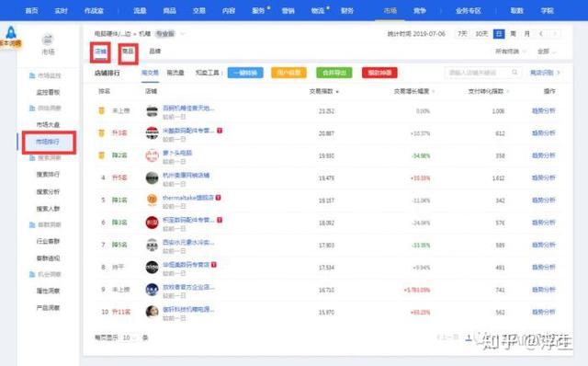Open 行业客群 in sidebar
588x366 pixels.
click(x=48, y=241)
